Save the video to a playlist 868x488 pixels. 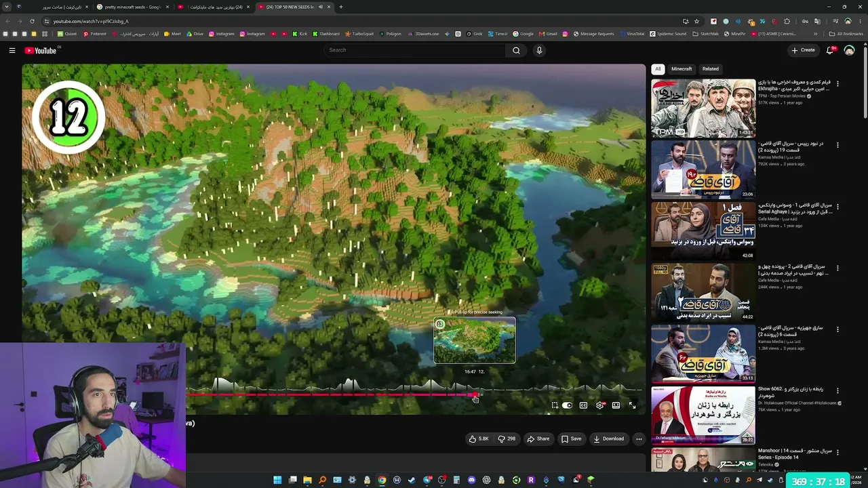click(x=571, y=439)
